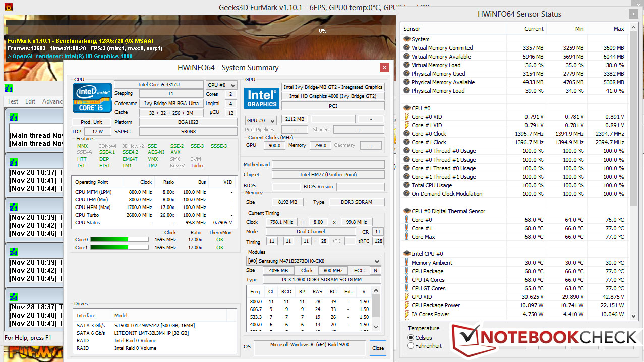Click the CPU #0 group chip icon
The height and width of the screenshot is (362, 644).
click(x=407, y=108)
